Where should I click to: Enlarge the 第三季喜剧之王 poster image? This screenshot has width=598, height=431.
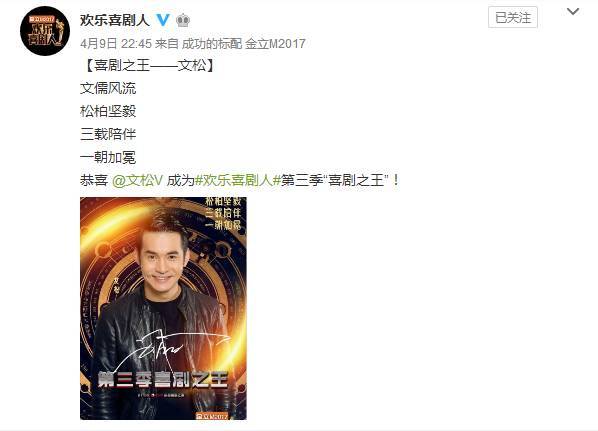(163, 308)
